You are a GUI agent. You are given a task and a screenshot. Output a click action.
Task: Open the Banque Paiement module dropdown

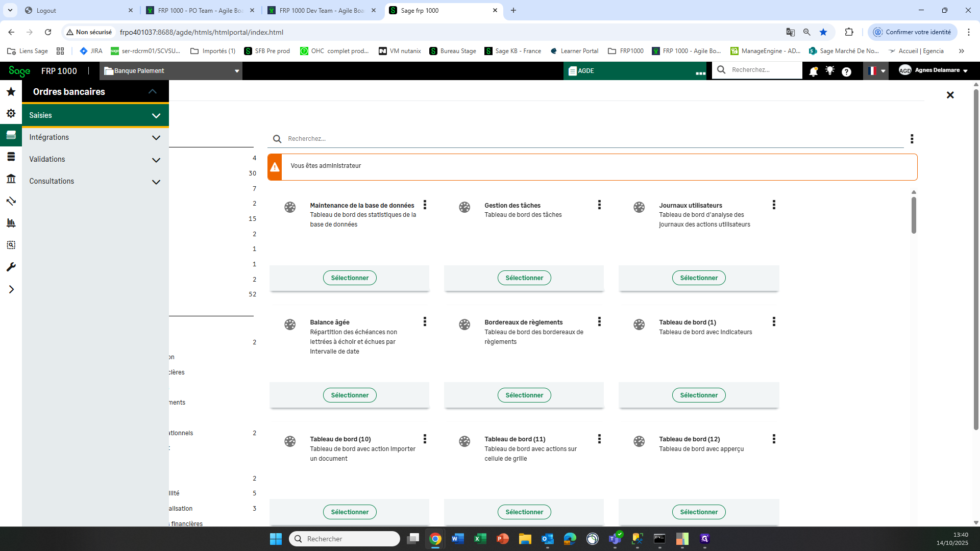pos(171,71)
